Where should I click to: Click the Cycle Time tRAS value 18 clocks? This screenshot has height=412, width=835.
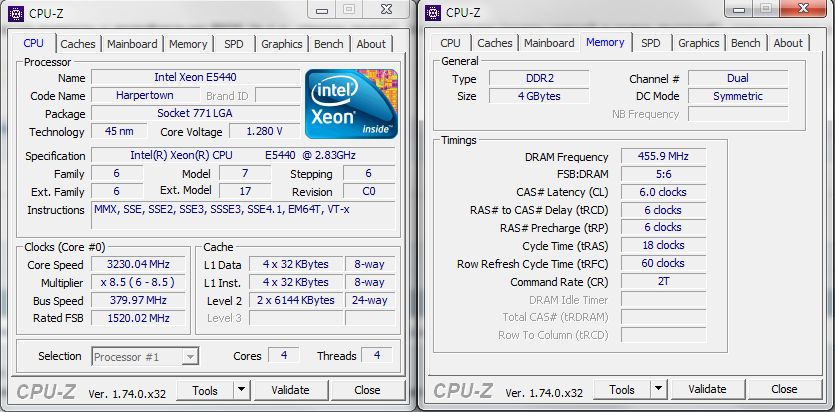tap(664, 245)
